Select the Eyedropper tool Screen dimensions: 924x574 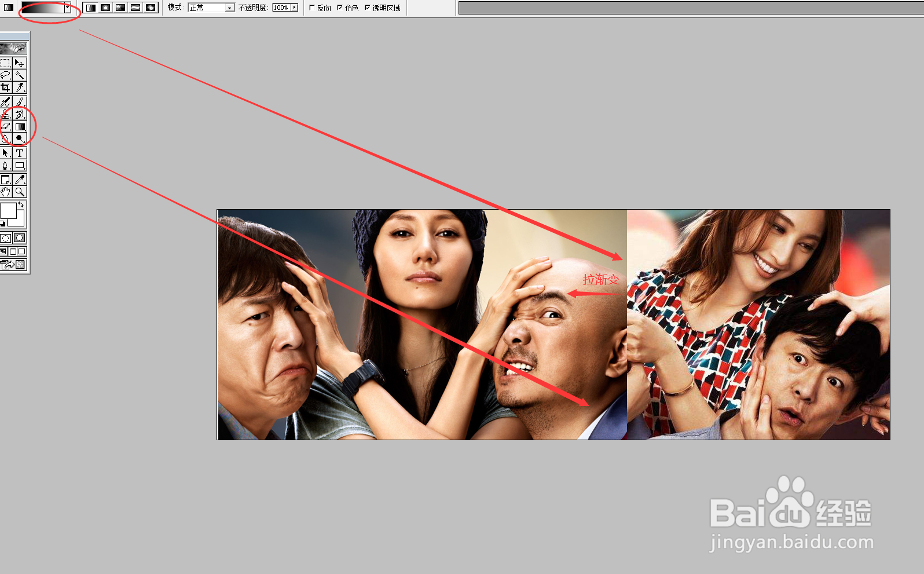click(20, 180)
